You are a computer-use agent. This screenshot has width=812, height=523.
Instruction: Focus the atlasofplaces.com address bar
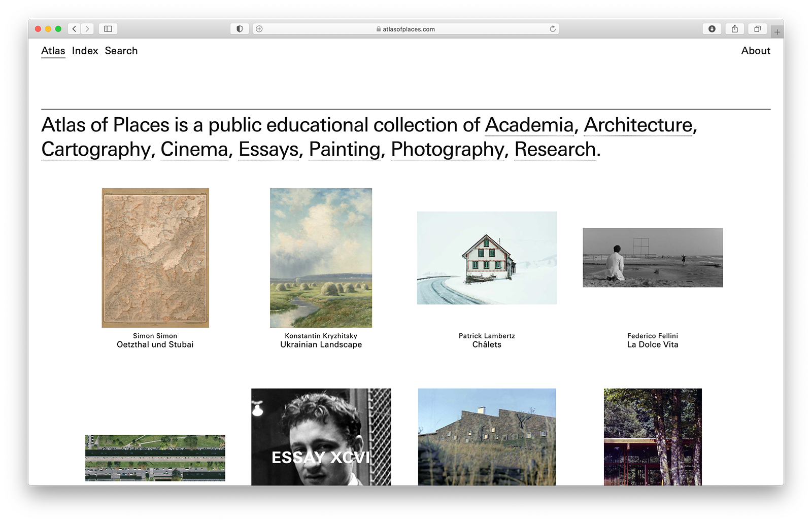[x=405, y=29]
